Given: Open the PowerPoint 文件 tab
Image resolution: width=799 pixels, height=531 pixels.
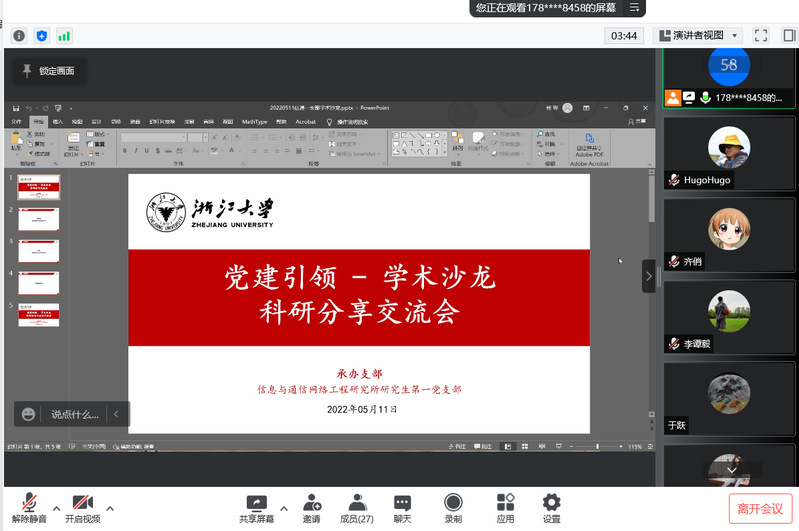Looking at the screenshot, I should point(16,122).
